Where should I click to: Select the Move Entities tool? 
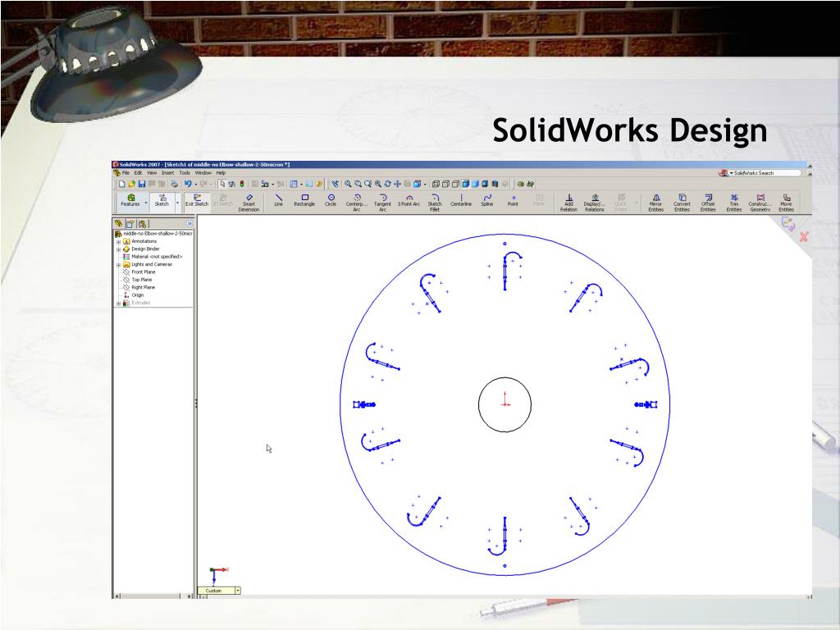click(x=786, y=203)
